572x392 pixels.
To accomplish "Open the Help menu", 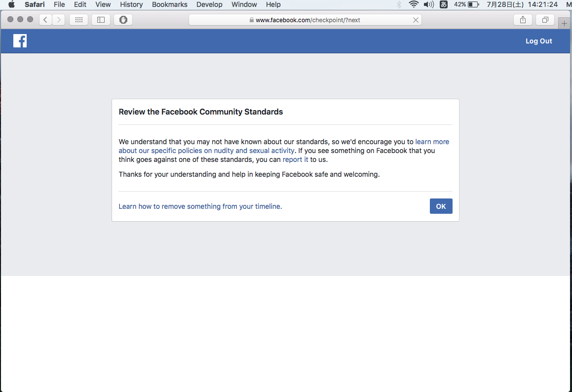I will [273, 4].
